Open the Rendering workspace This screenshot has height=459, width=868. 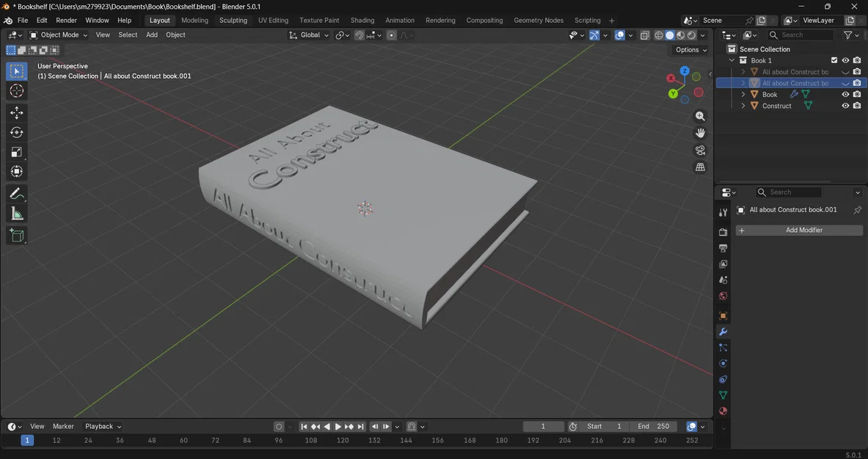pos(440,20)
